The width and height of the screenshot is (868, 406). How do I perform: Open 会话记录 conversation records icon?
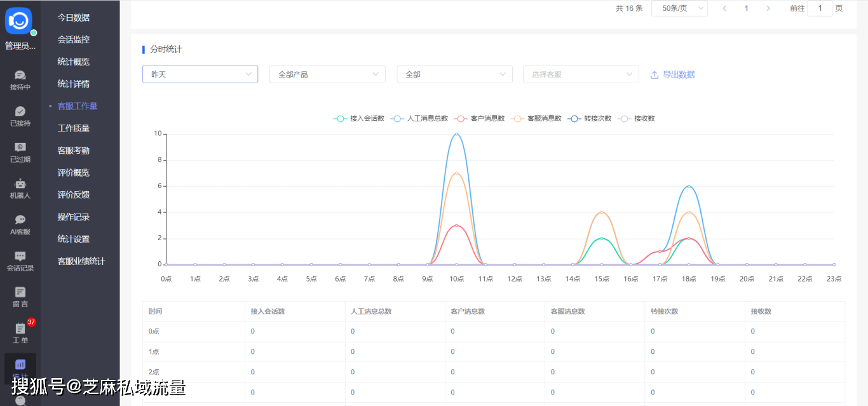20,257
